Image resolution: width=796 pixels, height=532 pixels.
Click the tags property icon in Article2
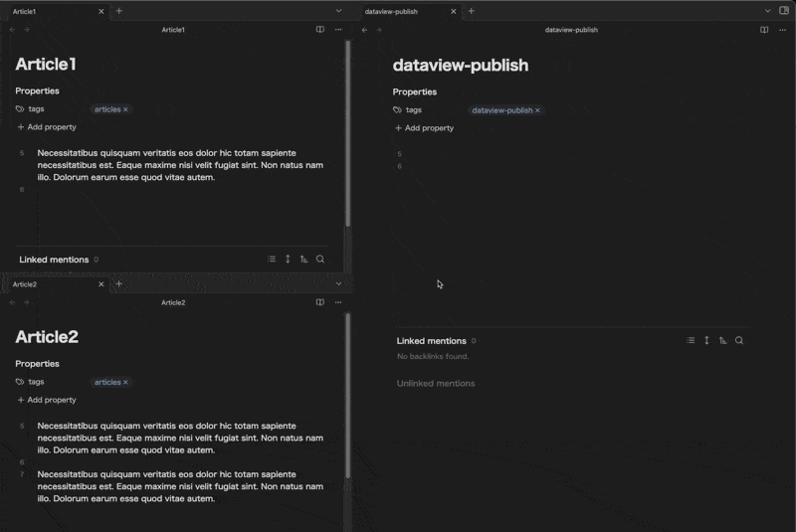(20, 382)
